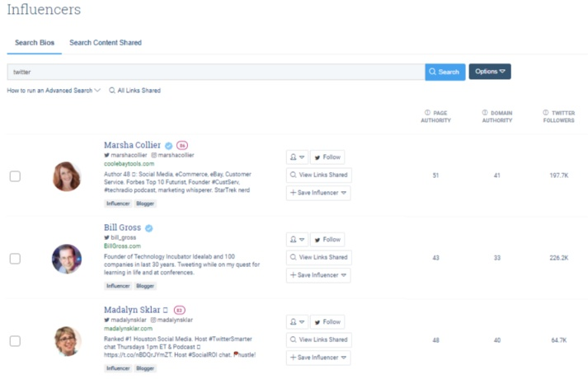Open the user dropdown for Bill Gross
The width and height of the screenshot is (588, 379).
tap(297, 240)
